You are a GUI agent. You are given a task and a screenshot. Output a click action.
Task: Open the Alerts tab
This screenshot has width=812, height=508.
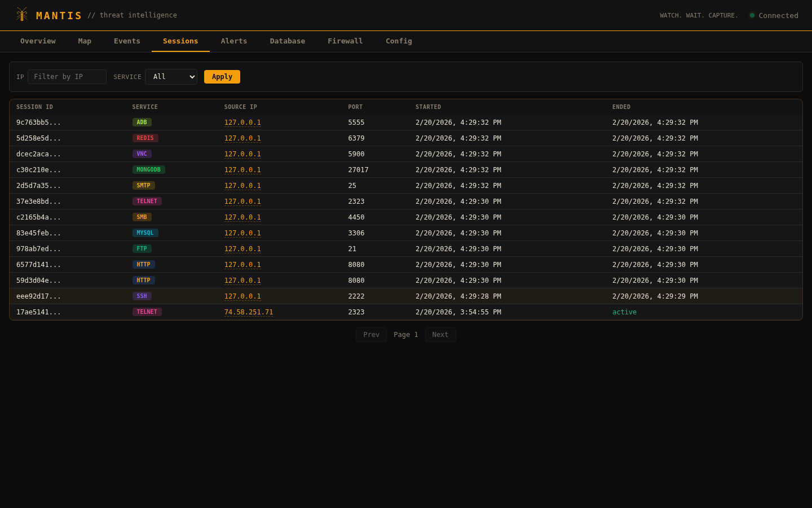point(234,41)
